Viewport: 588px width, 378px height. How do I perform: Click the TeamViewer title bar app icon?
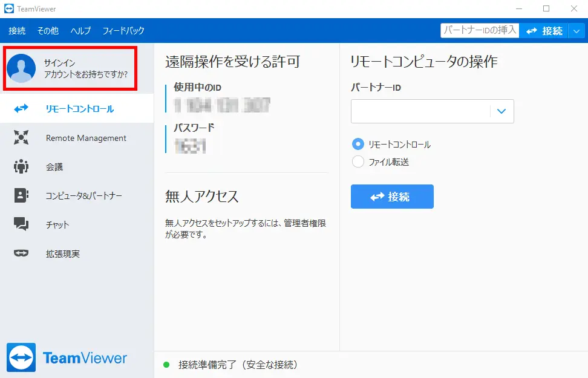click(x=8, y=8)
